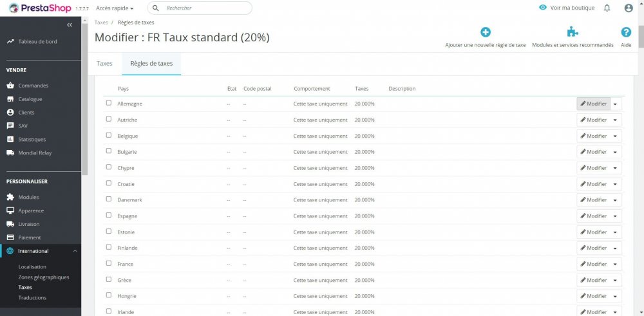Click Modifier button for Bulgarie
Image resolution: width=644 pixels, height=316 pixels.
point(594,152)
